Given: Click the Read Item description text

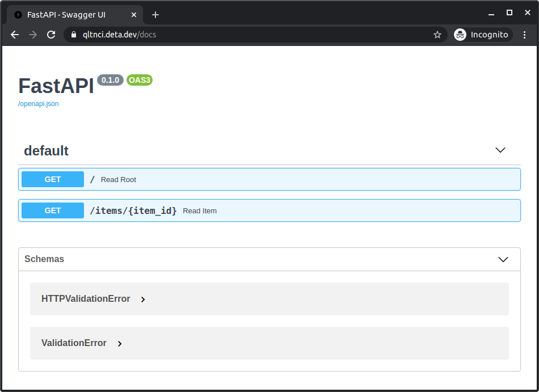Looking at the screenshot, I should point(200,211).
